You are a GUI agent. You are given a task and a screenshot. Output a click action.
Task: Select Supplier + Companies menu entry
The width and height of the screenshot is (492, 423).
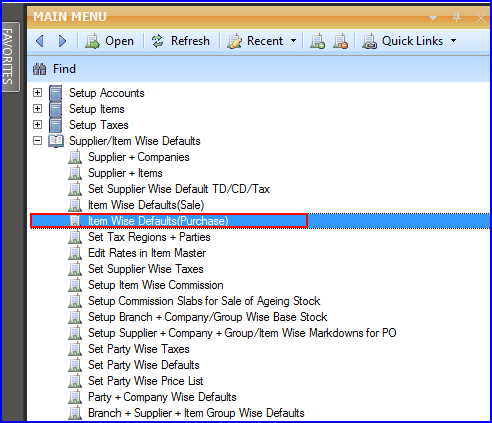pos(139,157)
